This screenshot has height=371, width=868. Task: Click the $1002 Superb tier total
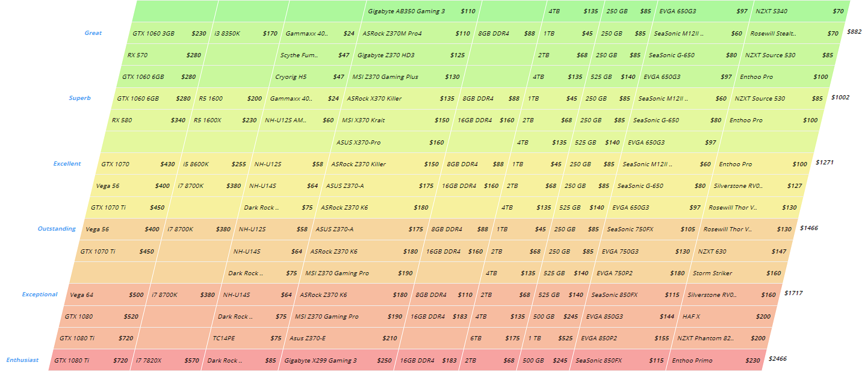[x=840, y=97]
